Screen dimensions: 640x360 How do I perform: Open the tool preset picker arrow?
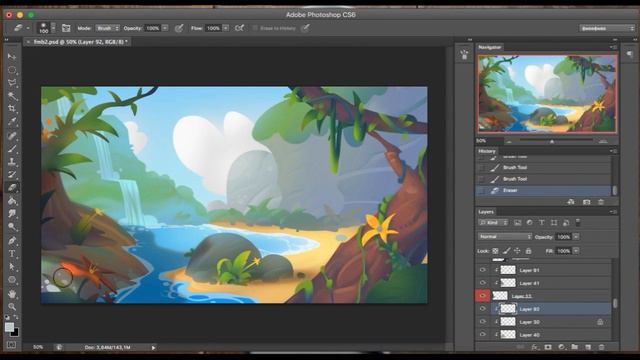click(28, 28)
